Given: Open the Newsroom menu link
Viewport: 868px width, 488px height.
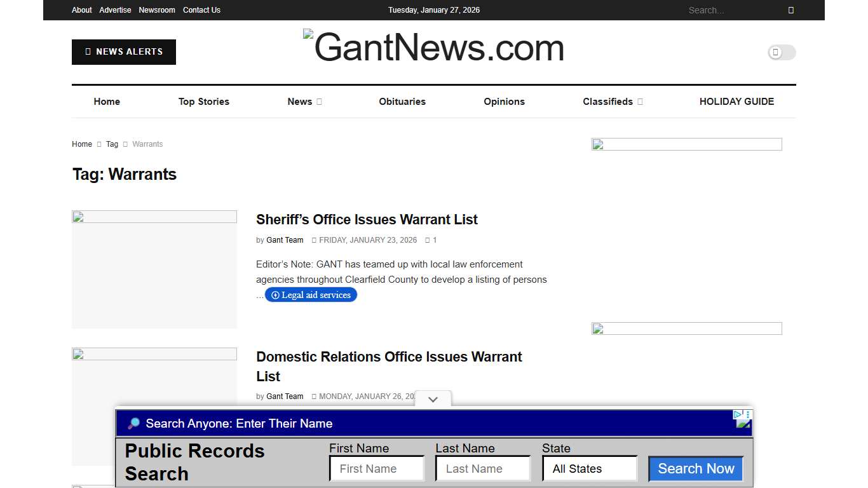Looking at the screenshot, I should point(156,10).
